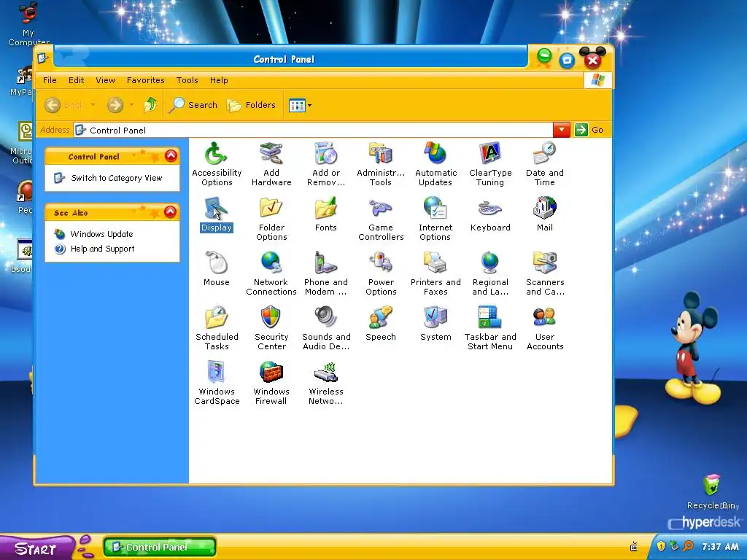Image resolution: width=747 pixels, height=560 pixels.
Task: Open Recycle Bin on the desktop
Action: (x=712, y=492)
